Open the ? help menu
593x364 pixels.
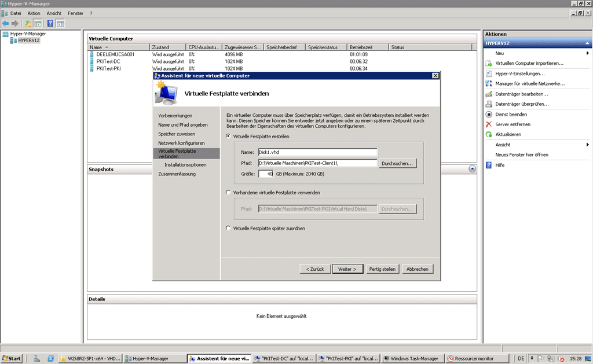coord(91,13)
